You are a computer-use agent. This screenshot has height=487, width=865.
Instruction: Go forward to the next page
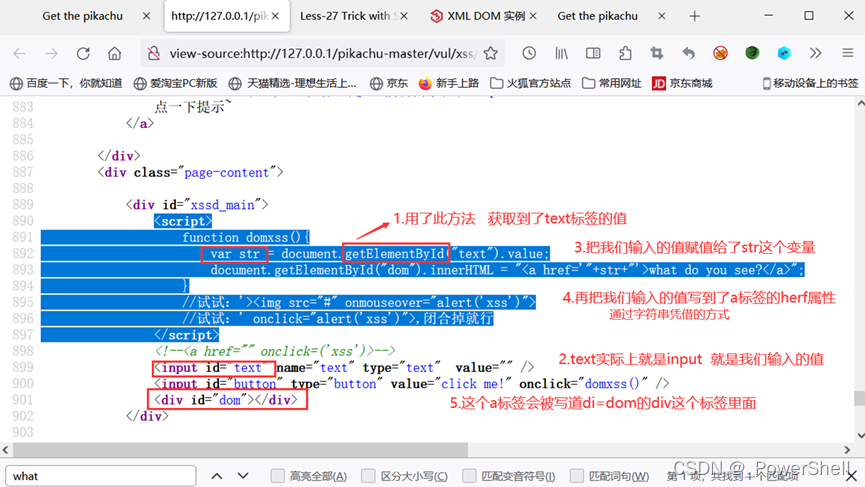pos(51,53)
